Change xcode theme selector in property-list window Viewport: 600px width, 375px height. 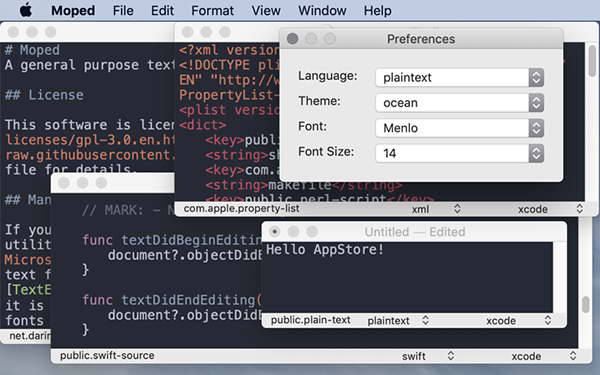(x=550, y=209)
